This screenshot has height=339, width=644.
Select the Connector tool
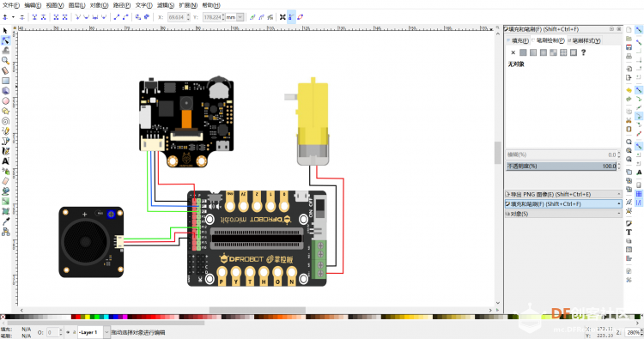(x=5, y=232)
